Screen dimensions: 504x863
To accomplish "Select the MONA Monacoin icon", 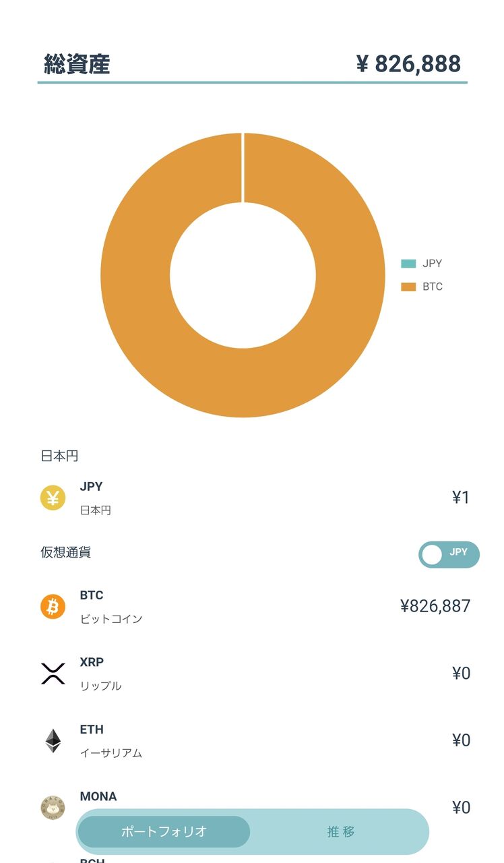I will 52,807.
